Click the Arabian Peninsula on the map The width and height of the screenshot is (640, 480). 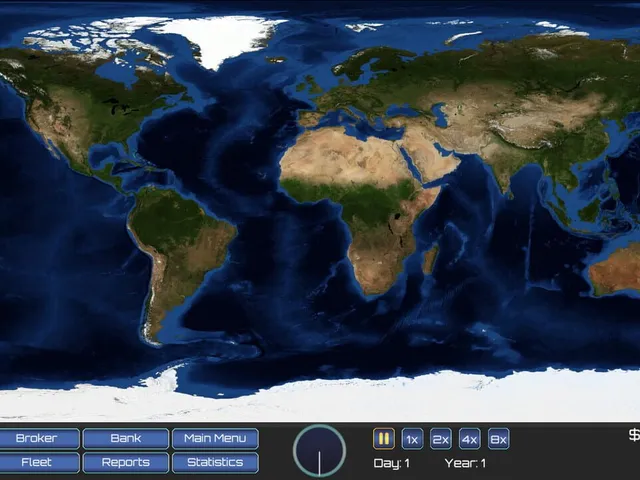(431, 157)
